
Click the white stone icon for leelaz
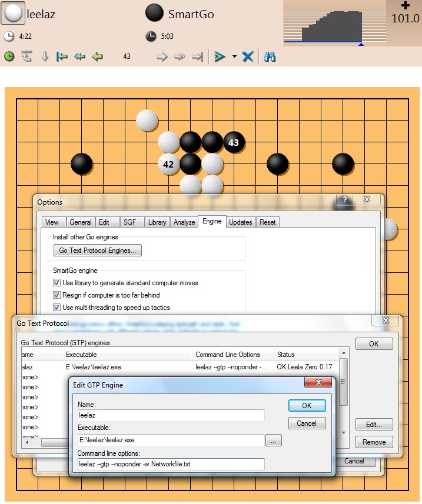[x=13, y=13]
